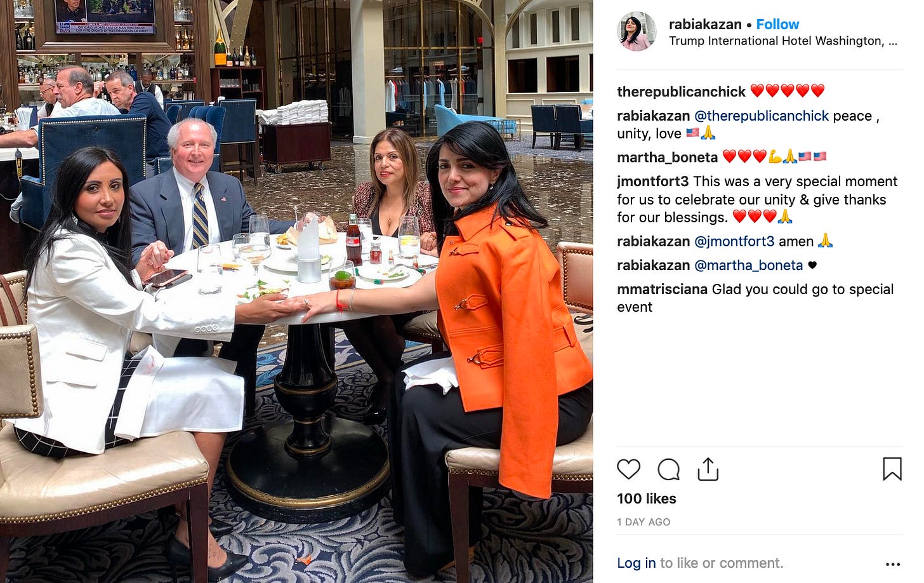The image size is (924, 583).
Task: Like the post with heart icon
Action: [x=628, y=469]
